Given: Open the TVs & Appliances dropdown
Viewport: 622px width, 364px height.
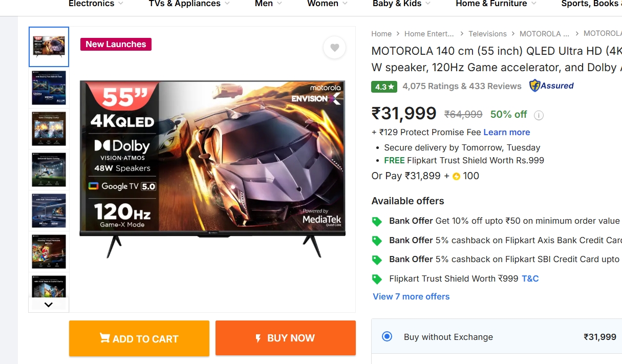Looking at the screenshot, I should [x=189, y=4].
